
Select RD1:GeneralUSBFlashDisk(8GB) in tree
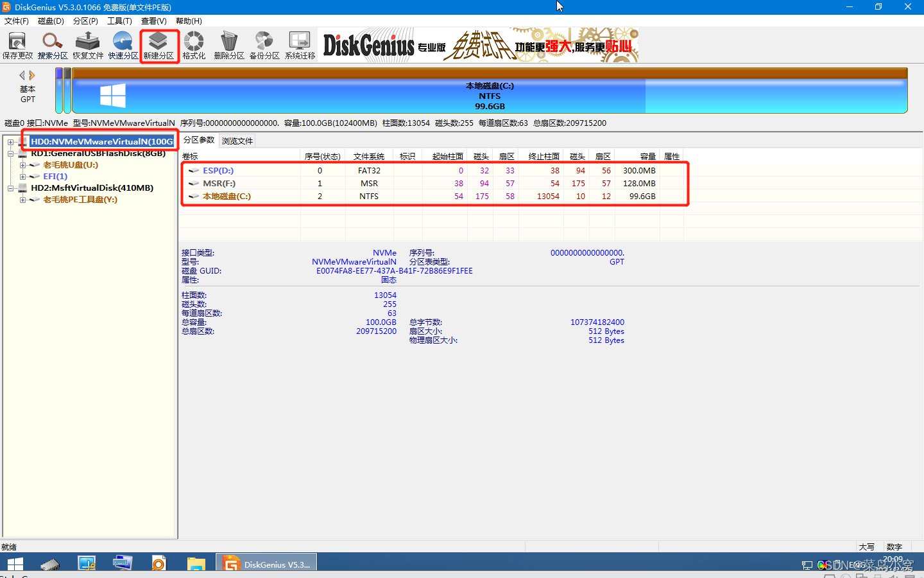pos(98,153)
